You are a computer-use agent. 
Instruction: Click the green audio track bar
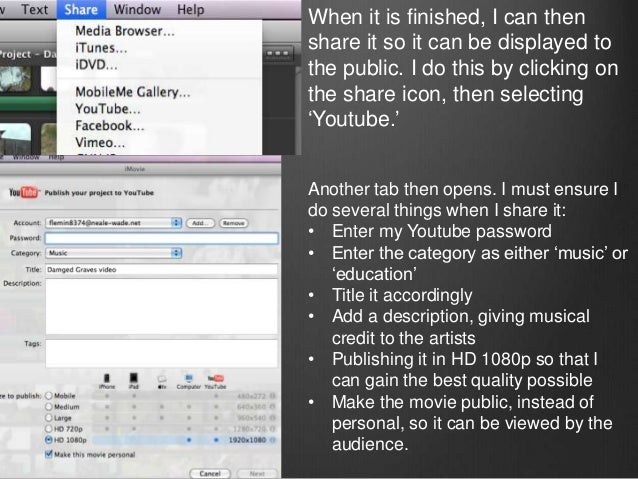coord(28,104)
